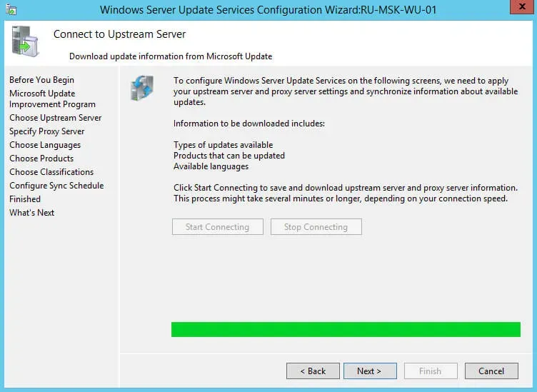Open the What's Next step
The width and height of the screenshot is (537, 392).
[x=32, y=213]
